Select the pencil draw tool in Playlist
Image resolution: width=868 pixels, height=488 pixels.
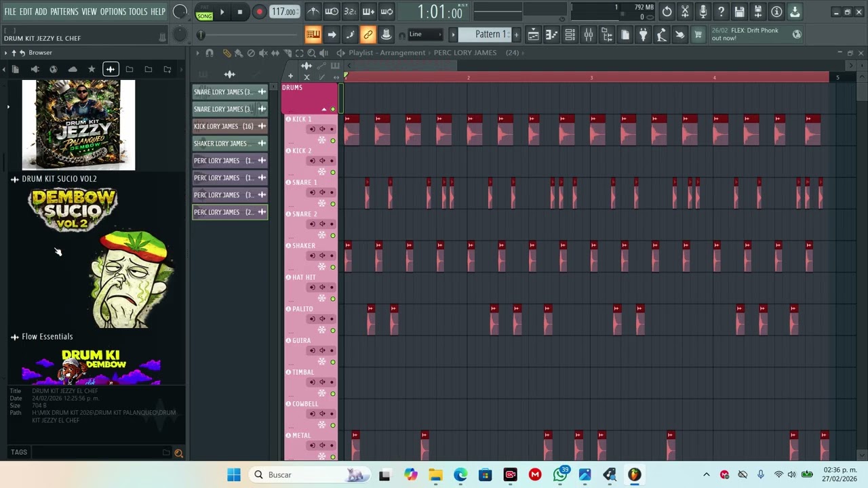point(226,53)
